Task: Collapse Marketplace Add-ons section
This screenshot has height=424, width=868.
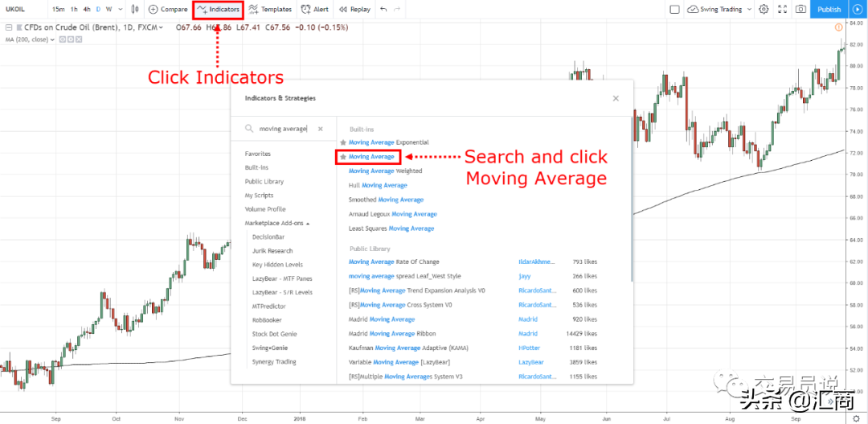Action: click(x=276, y=223)
